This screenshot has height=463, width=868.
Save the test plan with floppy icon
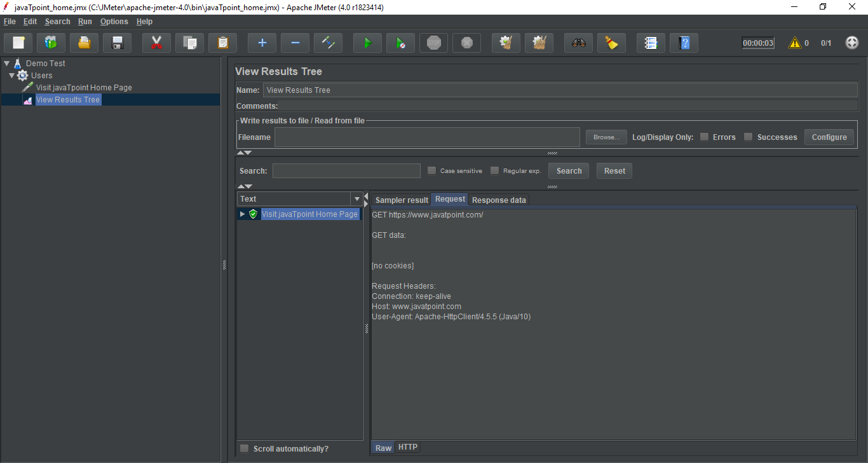[x=117, y=43]
